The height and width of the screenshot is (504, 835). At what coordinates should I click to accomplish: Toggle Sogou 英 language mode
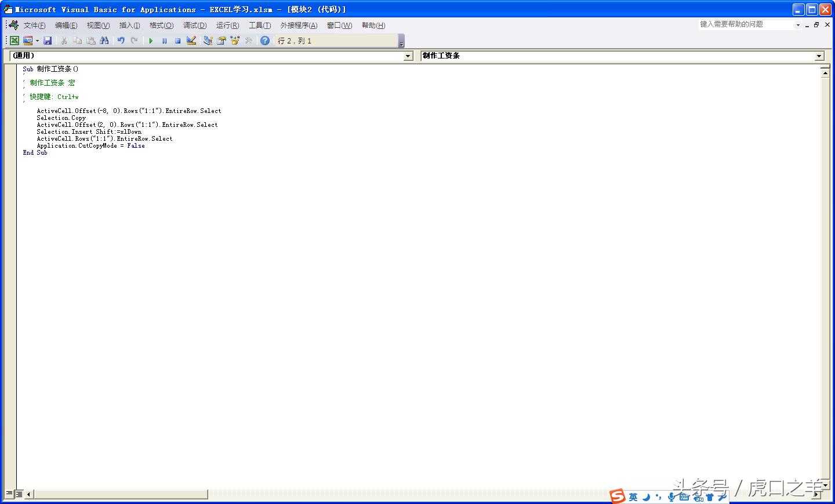tap(633, 497)
